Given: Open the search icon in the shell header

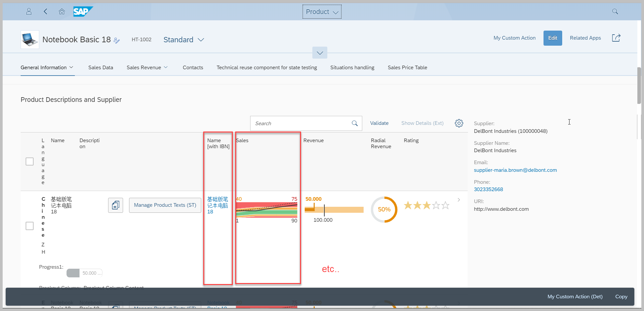Looking at the screenshot, I should click(x=615, y=12).
